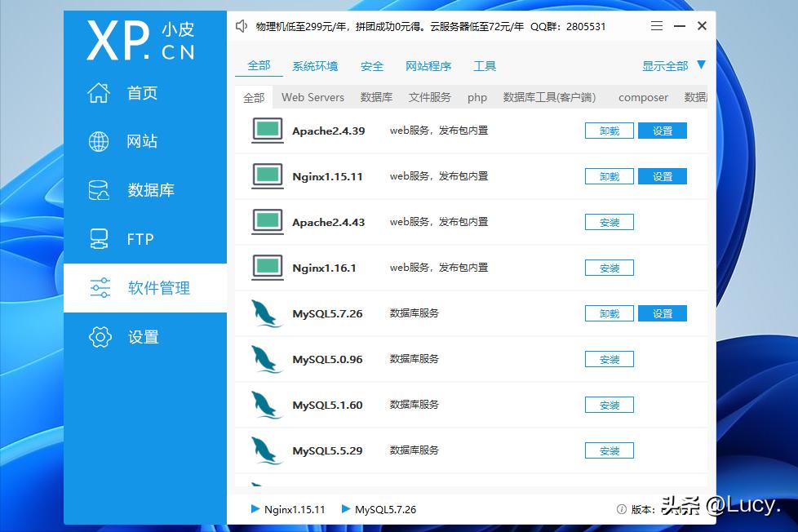Image resolution: width=798 pixels, height=532 pixels.
Task: Click the MySQL5.5.29 software name
Action: point(327,450)
